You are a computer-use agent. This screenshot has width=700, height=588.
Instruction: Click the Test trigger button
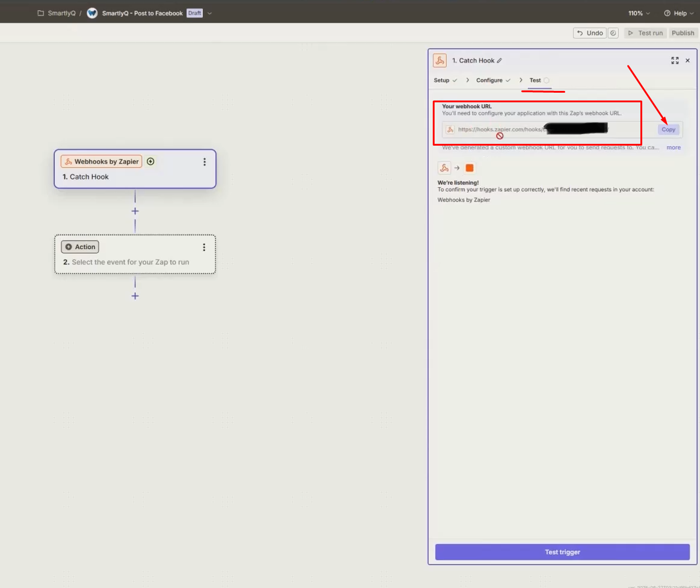click(x=562, y=552)
